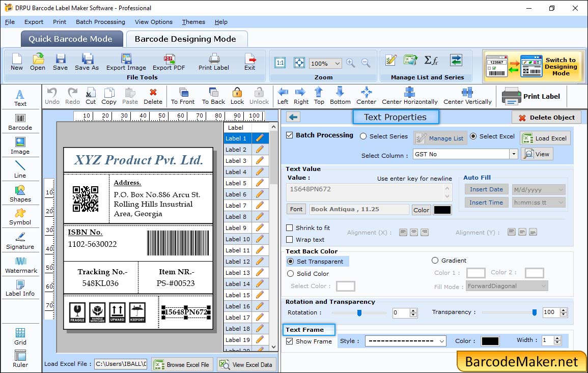Select Set Transparent back color
The height and width of the screenshot is (373, 588).
click(290, 261)
